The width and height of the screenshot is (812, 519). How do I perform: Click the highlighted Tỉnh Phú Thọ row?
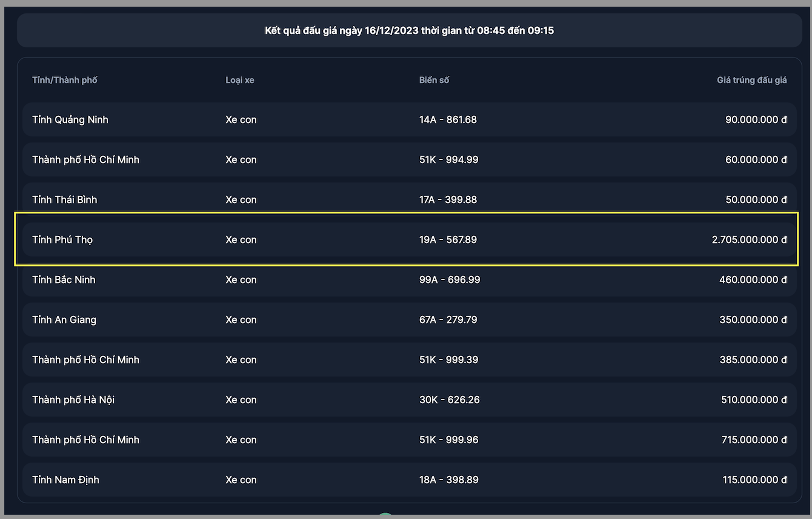[62, 239]
